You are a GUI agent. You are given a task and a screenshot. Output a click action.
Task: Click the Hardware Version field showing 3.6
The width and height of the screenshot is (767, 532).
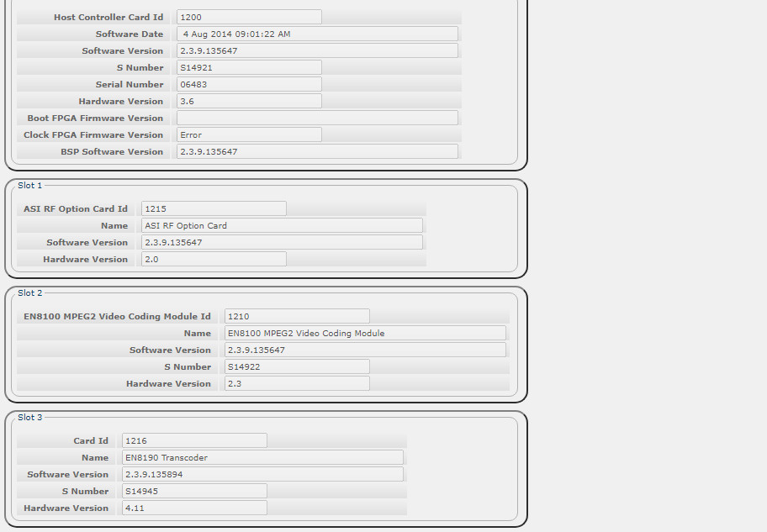pos(249,101)
